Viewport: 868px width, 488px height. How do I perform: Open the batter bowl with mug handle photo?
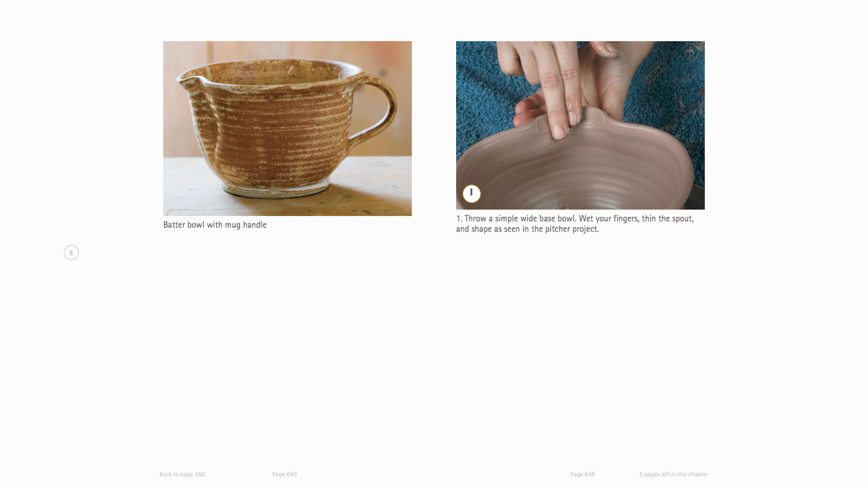point(288,128)
